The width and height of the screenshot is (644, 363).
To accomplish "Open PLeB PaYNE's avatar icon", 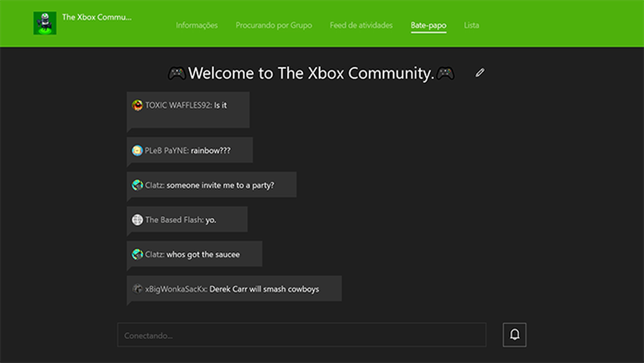I will coord(137,151).
